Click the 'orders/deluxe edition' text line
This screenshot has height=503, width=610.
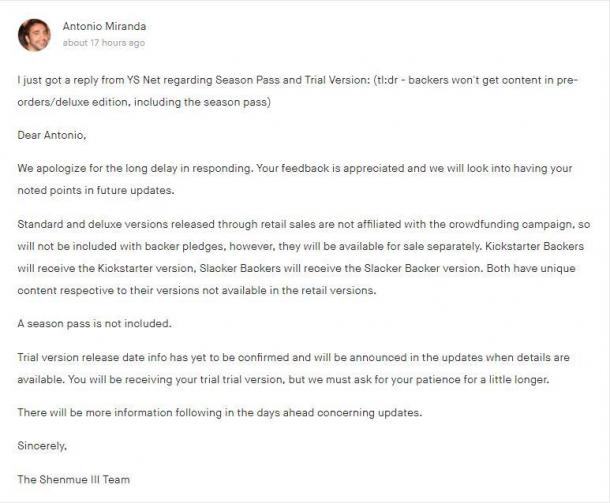click(144, 102)
